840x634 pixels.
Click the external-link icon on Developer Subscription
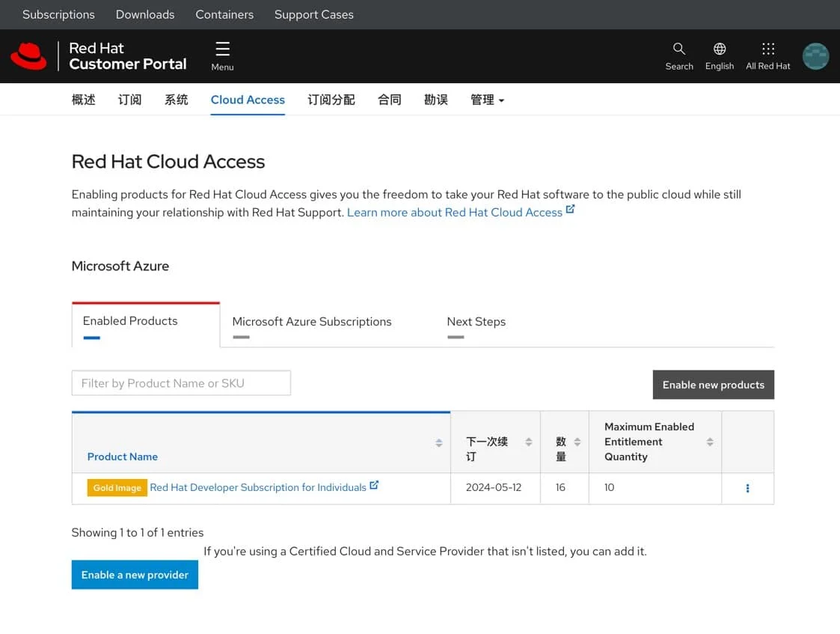[374, 484]
